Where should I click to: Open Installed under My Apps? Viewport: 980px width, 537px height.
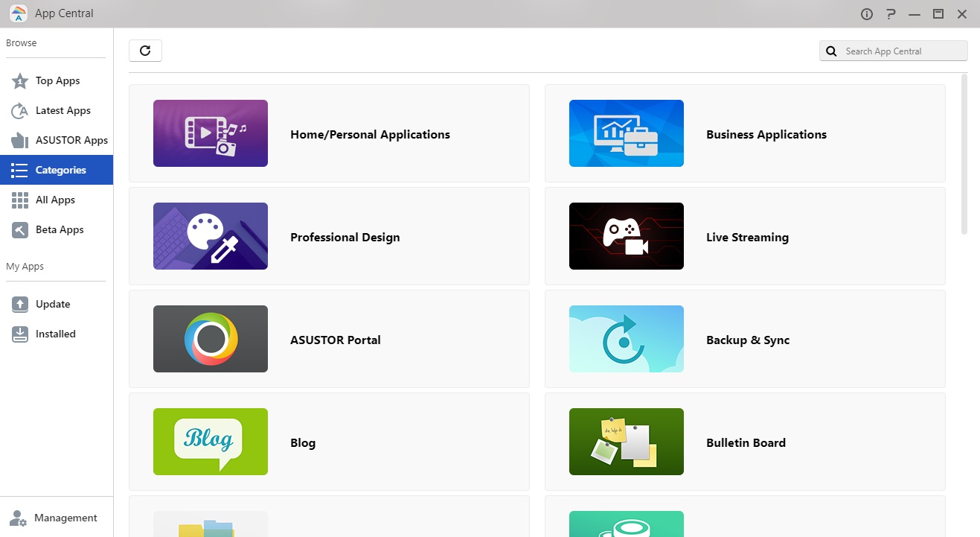tap(57, 334)
